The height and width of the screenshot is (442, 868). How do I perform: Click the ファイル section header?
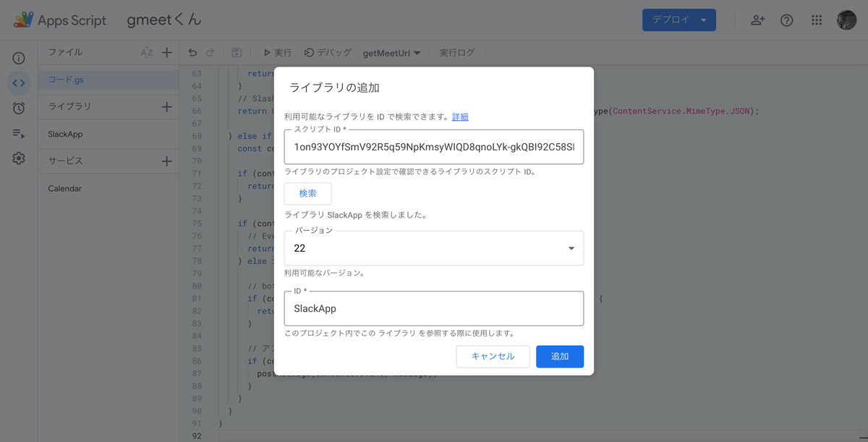65,52
